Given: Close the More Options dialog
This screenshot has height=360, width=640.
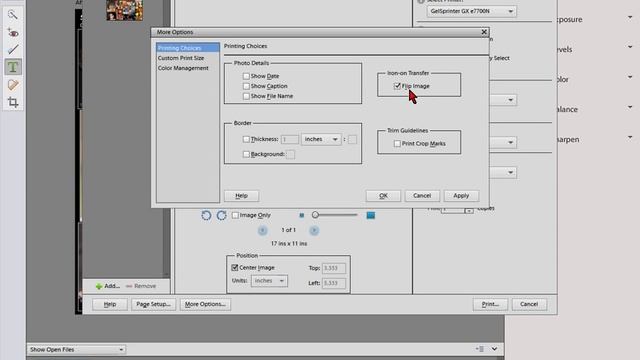Looking at the screenshot, I should [x=484, y=32].
